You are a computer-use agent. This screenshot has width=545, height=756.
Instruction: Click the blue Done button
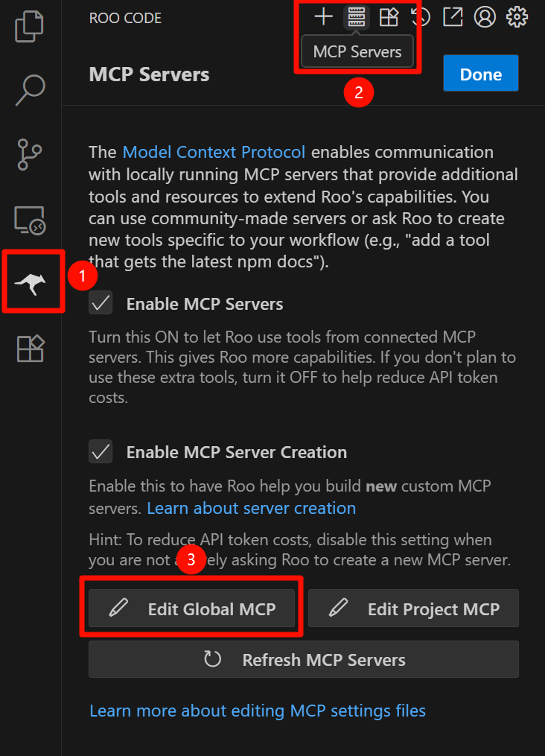(480, 74)
